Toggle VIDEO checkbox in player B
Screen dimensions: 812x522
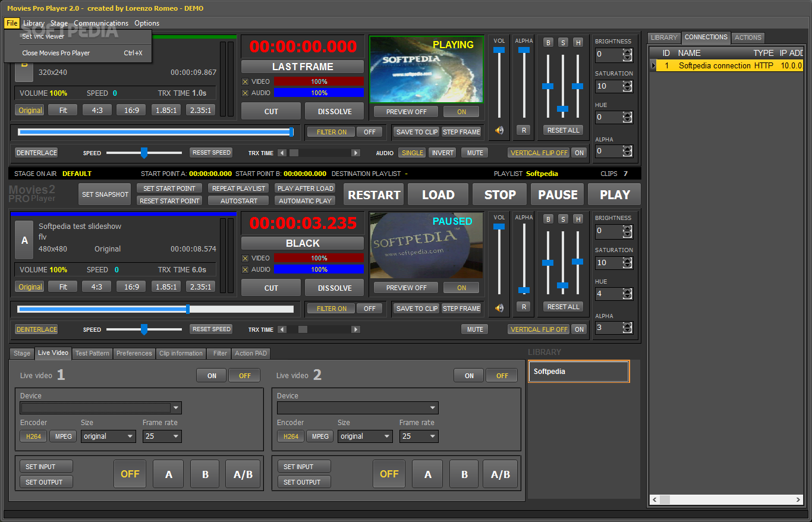[246, 81]
